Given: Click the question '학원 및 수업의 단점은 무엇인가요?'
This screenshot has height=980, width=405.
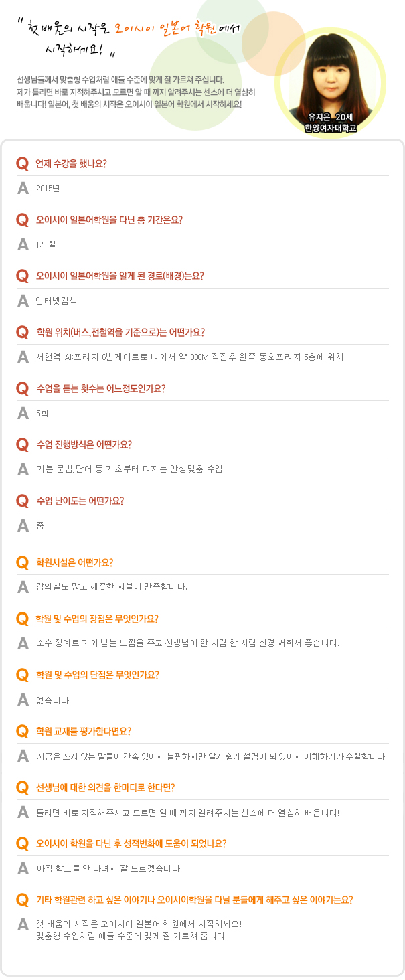Looking at the screenshot, I should pos(98,675).
